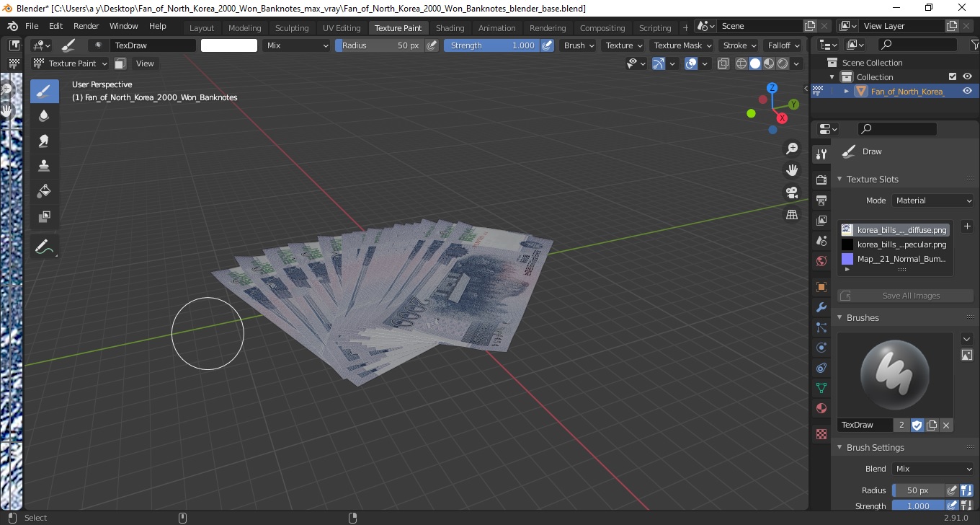The image size is (980, 525).
Task: Select the Smear tool
Action: click(x=44, y=141)
